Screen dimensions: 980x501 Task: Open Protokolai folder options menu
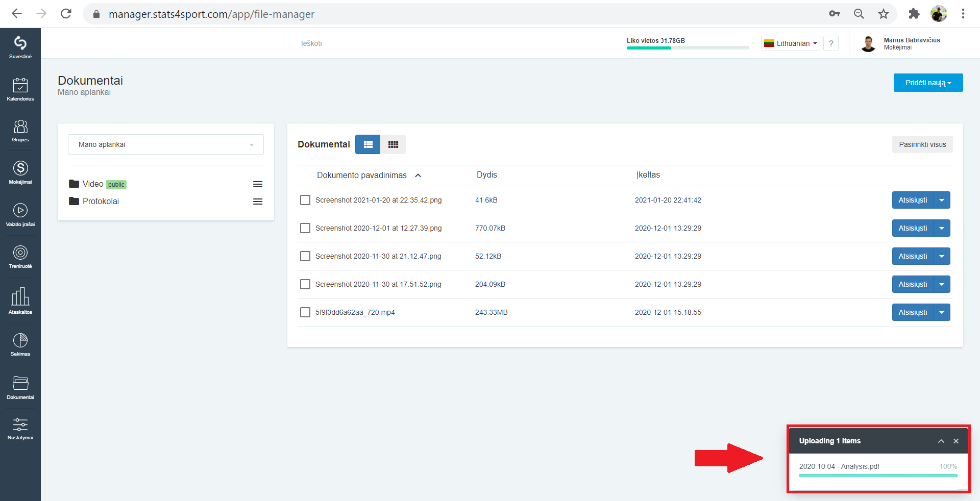tap(258, 202)
